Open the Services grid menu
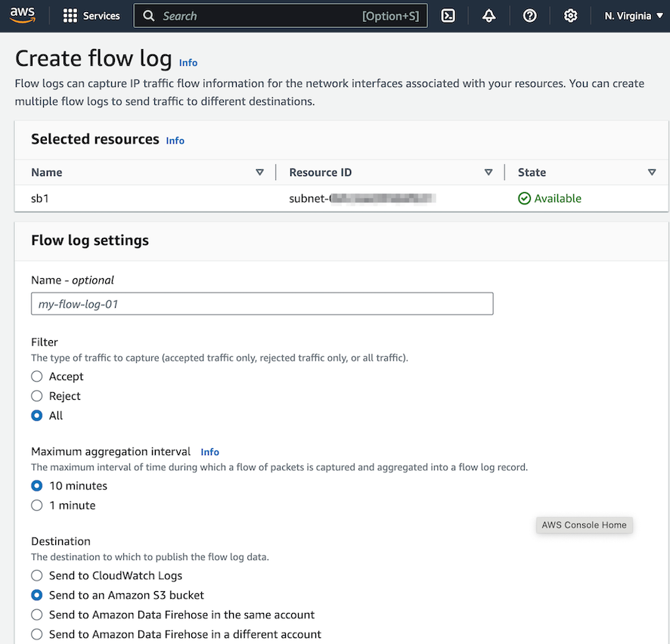670x644 pixels. 70,16
